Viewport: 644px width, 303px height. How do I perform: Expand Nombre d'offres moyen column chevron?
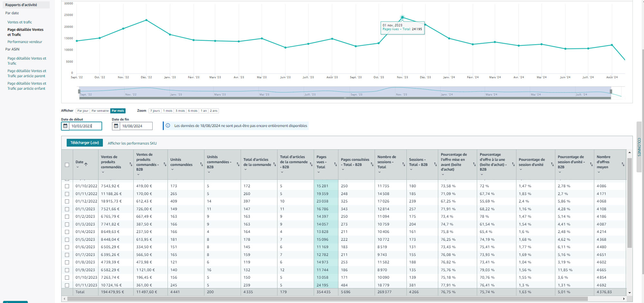(x=599, y=172)
